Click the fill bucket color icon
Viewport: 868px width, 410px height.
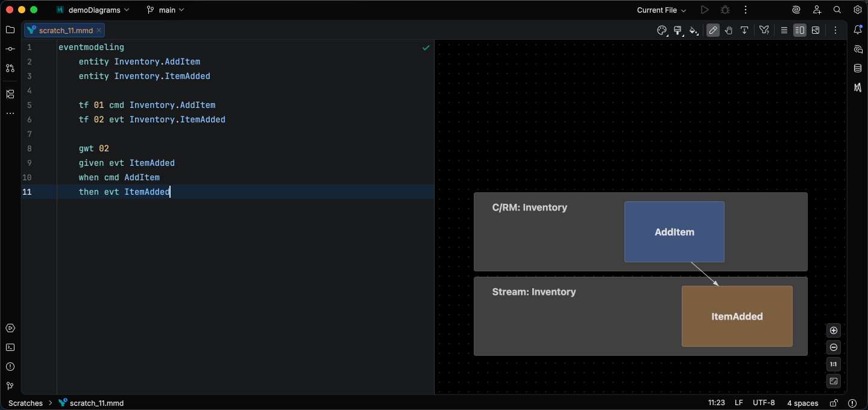coord(694,30)
